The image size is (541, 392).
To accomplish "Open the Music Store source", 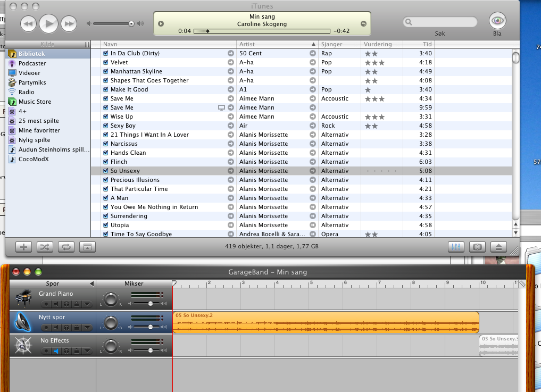I will (48, 102).
